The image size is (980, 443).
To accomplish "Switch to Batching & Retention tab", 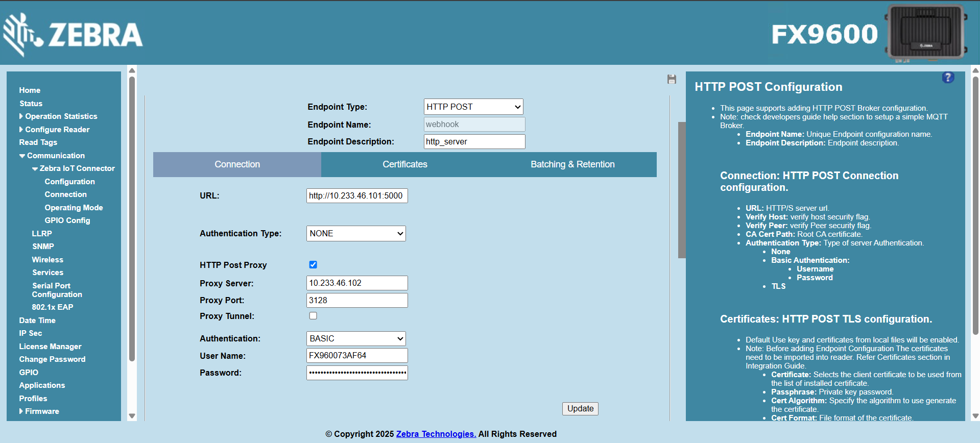I will 572,164.
